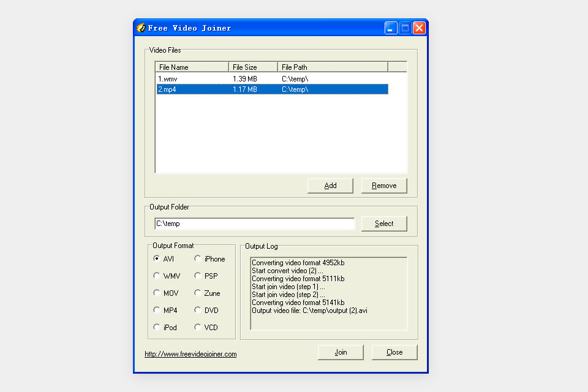Remove the selected 2.mp4 file
Viewport: 588px width, 392px height.
384,185
